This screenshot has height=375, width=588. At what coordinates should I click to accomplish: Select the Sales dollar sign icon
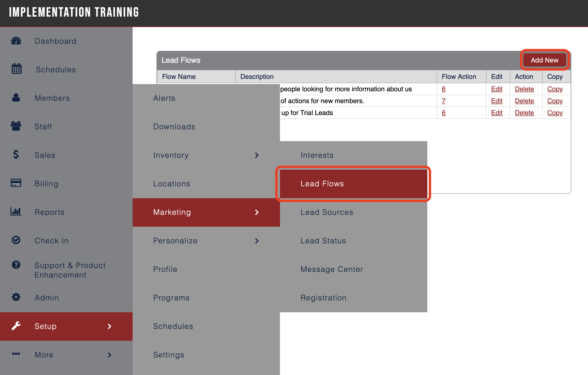click(15, 155)
